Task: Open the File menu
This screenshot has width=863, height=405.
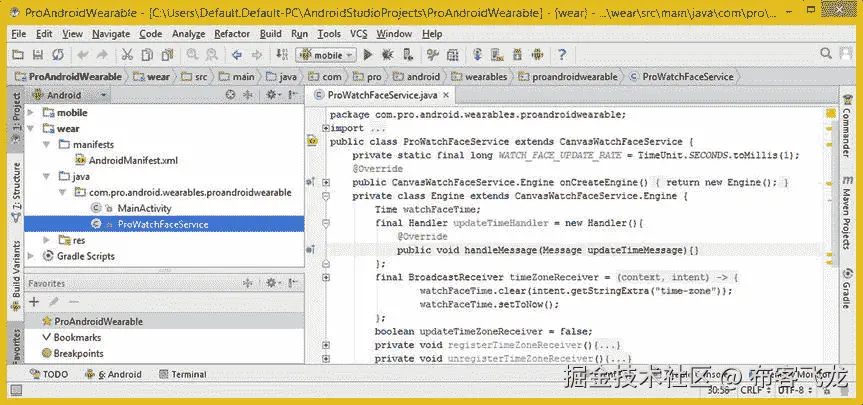Action: 19,34
